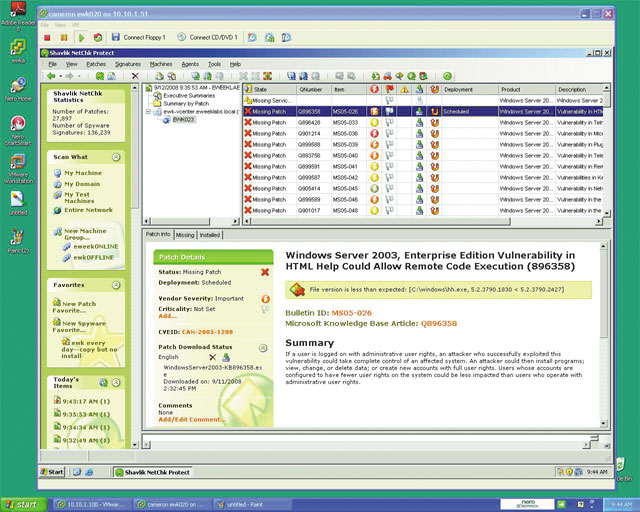Click Add/Edit Comment link
640x512 pixels.
click(x=191, y=419)
